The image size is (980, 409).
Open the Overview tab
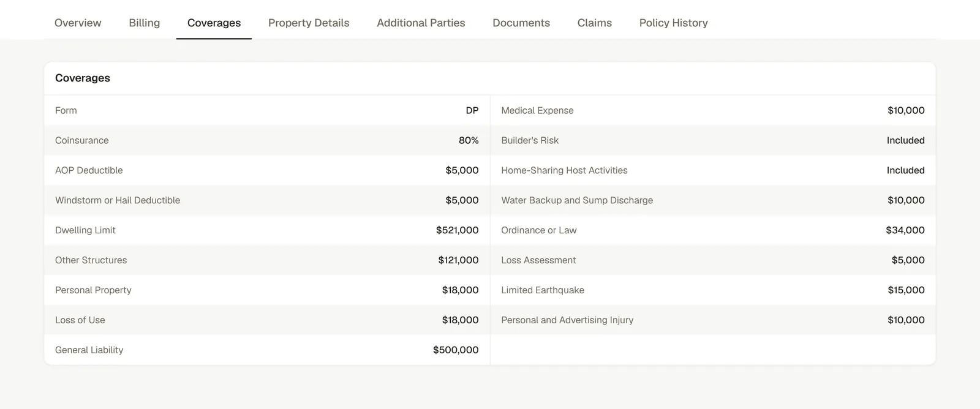click(78, 23)
